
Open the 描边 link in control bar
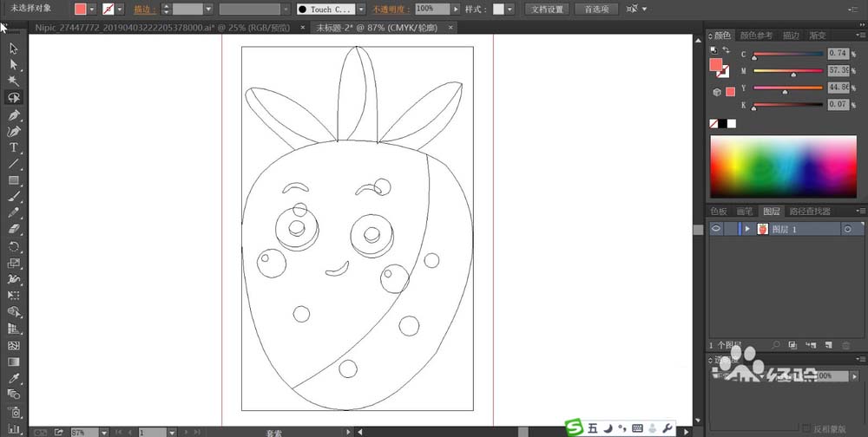point(144,10)
